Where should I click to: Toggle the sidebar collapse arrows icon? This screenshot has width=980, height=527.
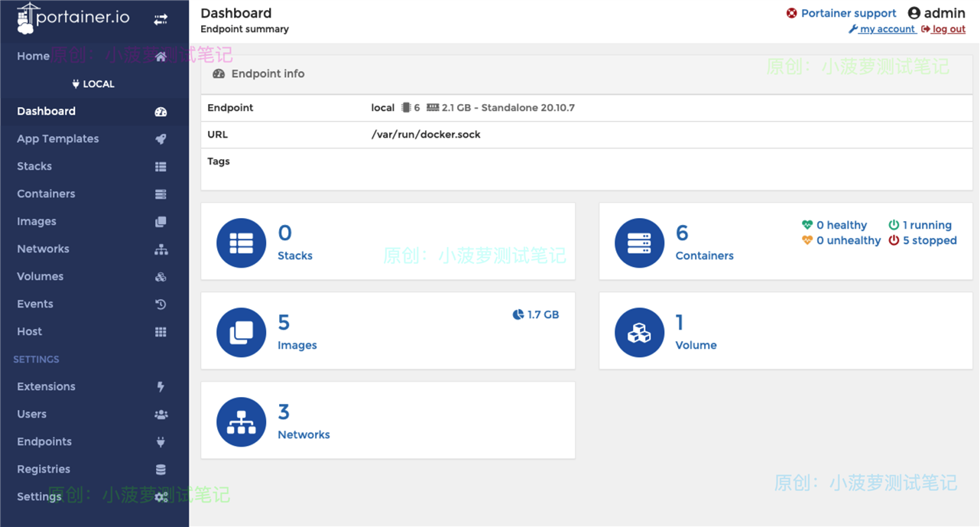161,20
